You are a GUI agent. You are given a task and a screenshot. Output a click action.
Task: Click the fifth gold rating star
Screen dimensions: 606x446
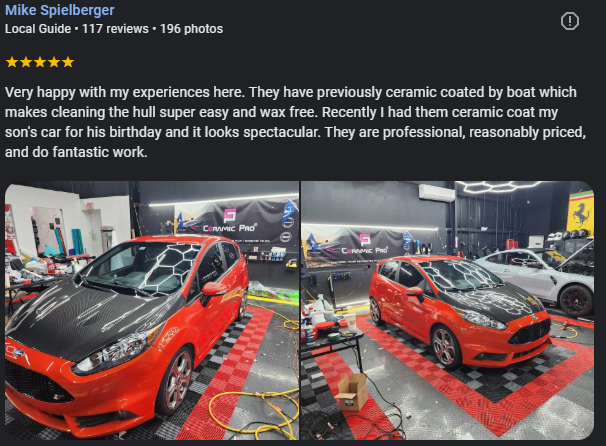pos(68,62)
